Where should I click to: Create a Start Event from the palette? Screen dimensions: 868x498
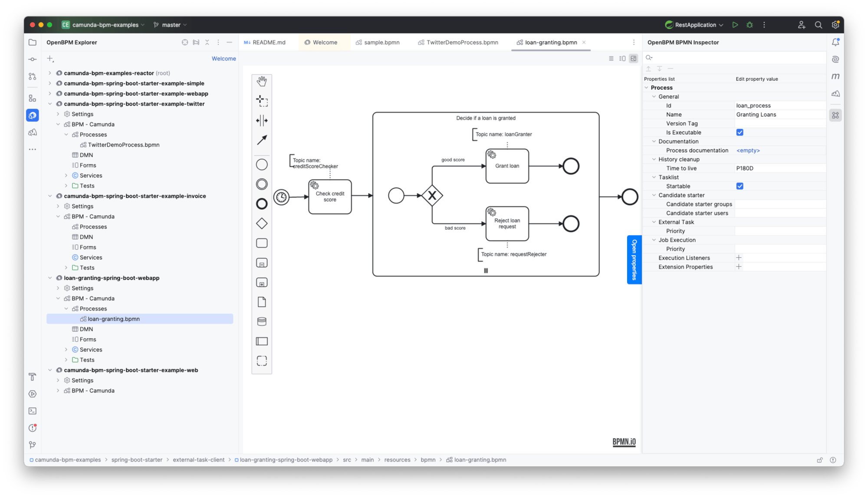[x=262, y=165]
